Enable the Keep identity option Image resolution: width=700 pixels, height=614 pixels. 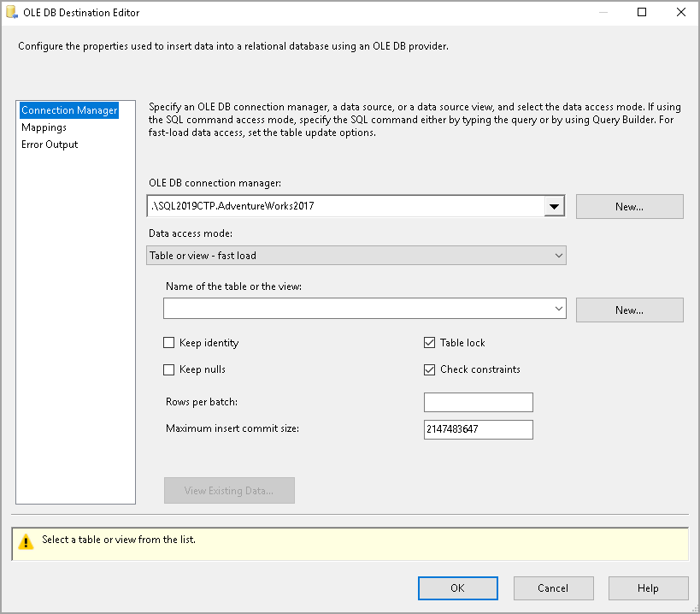click(169, 342)
